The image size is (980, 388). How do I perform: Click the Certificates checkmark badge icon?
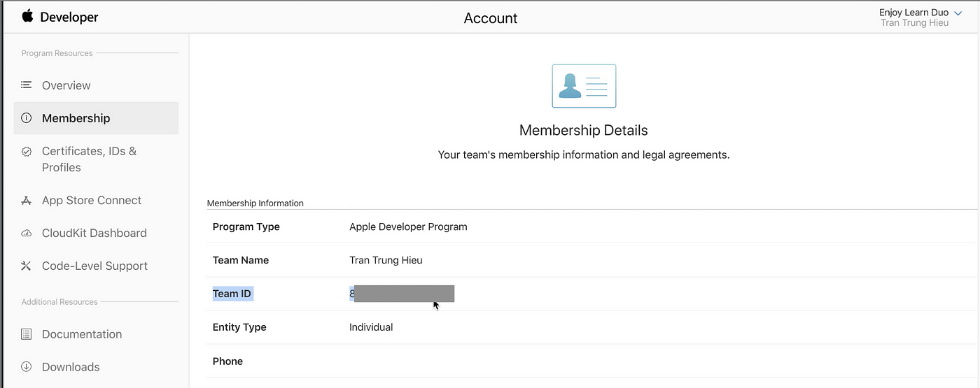point(27,151)
